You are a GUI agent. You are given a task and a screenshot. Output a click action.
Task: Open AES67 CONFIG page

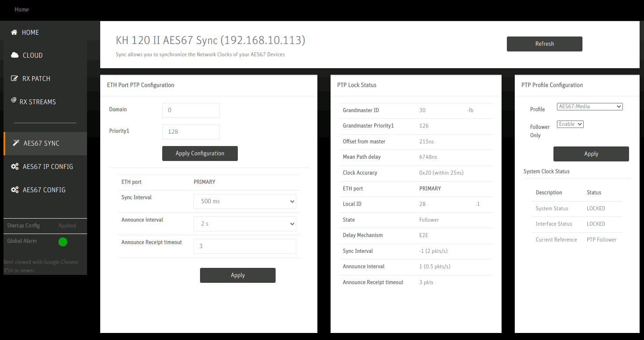[45, 190]
